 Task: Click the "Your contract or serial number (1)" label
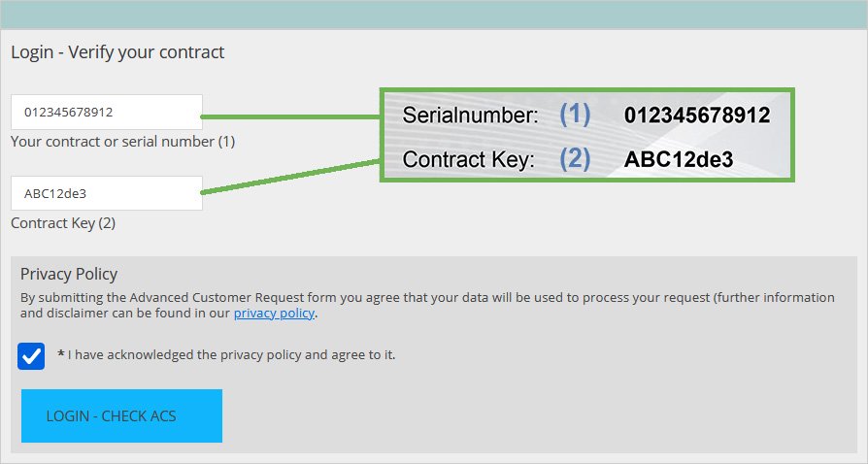pos(123,142)
